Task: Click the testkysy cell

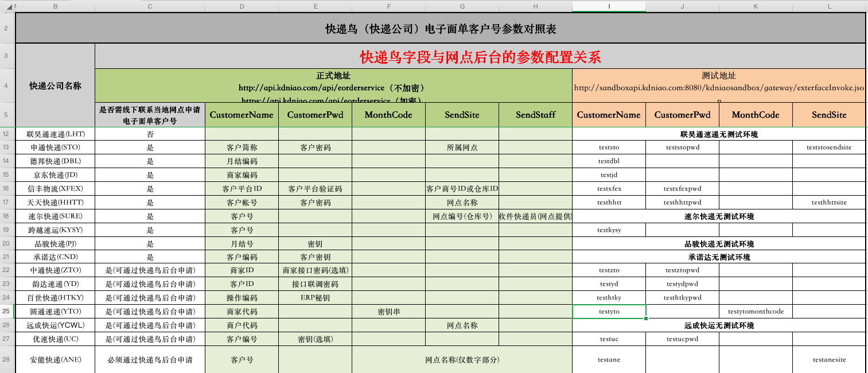Action: click(x=609, y=230)
